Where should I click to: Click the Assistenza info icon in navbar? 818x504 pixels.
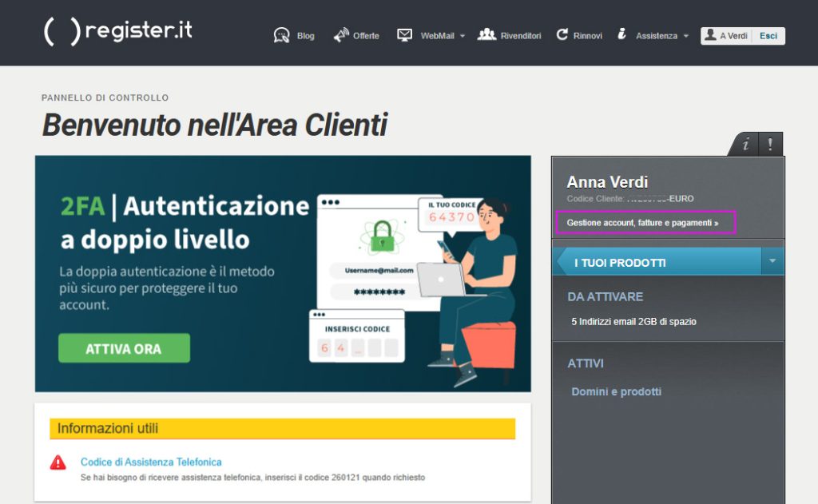pyautogui.click(x=621, y=34)
